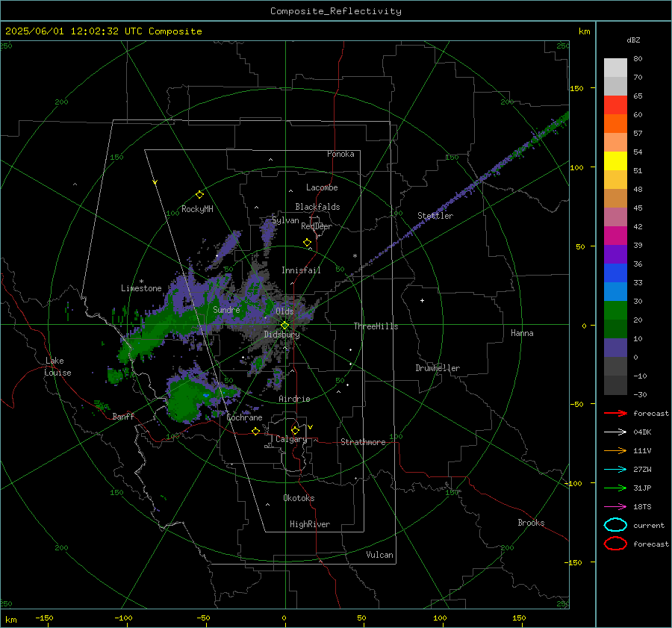Click the Lacombe city label
The width and height of the screenshot is (672, 628).
(x=322, y=187)
